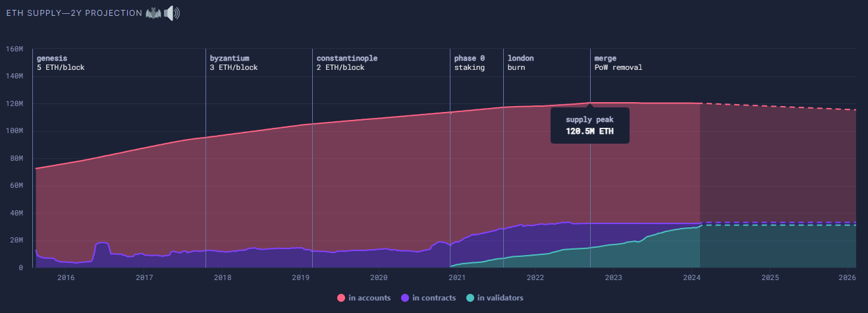This screenshot has width=868, height=313.
Task: Toggle the 'in validators' legend entry
Action: point(495,298)
